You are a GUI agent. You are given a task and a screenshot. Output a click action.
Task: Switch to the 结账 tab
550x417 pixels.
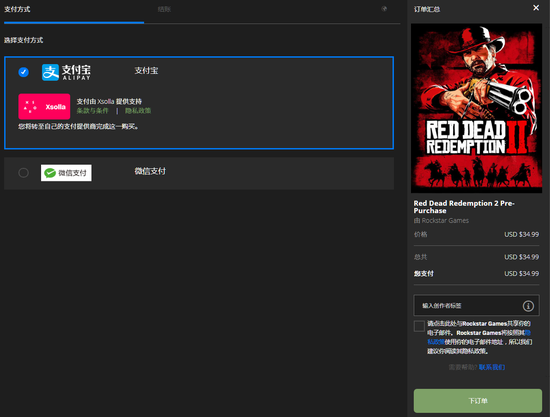tap(164, 9)
